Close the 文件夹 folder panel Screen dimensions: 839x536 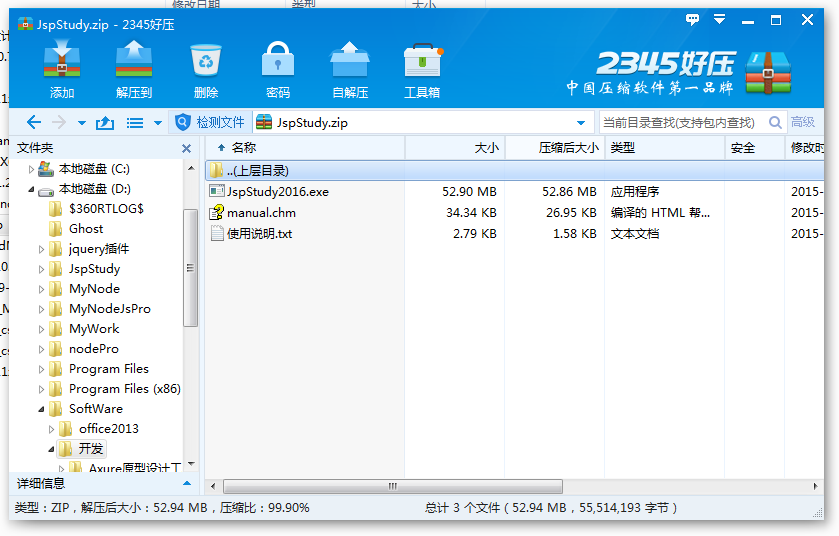coord(186,148)
